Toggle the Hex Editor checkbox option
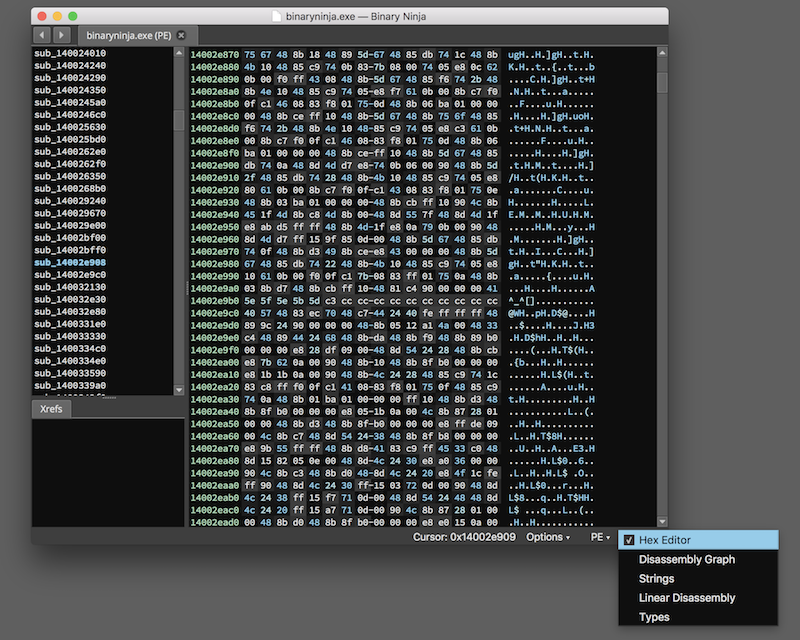This screenshot has width=800, height=640. pos(629,540)
